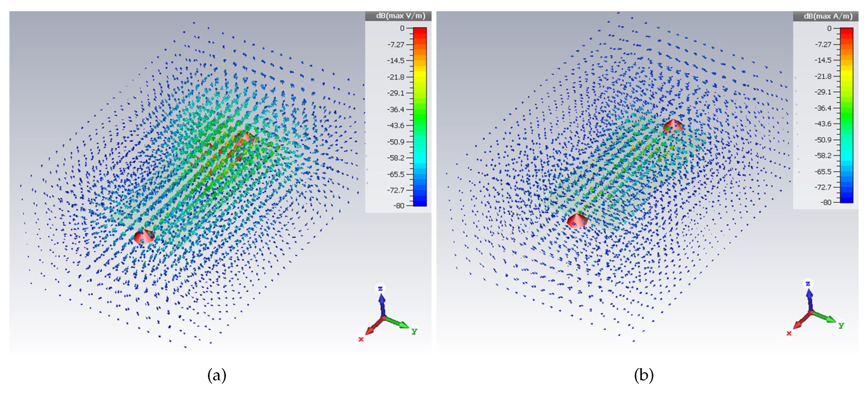Click the -7.27 value on the V/m legend
Viewport: 868px width, 394px height.
point(396,44)
